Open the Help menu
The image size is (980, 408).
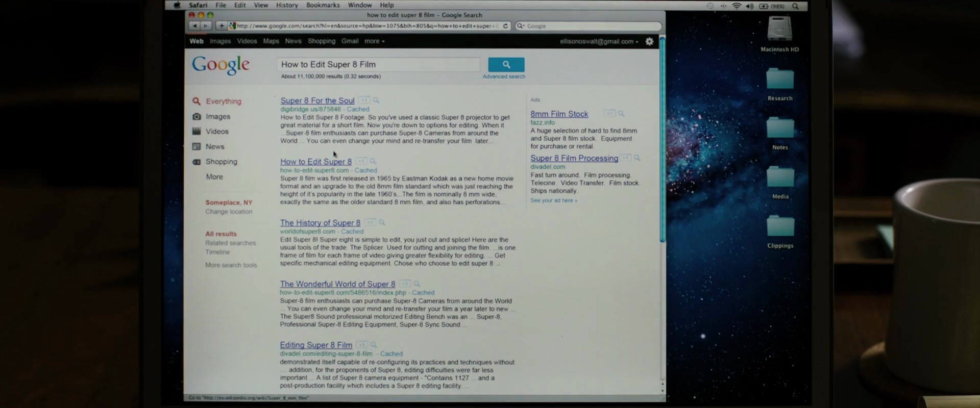tap(387, 5)
